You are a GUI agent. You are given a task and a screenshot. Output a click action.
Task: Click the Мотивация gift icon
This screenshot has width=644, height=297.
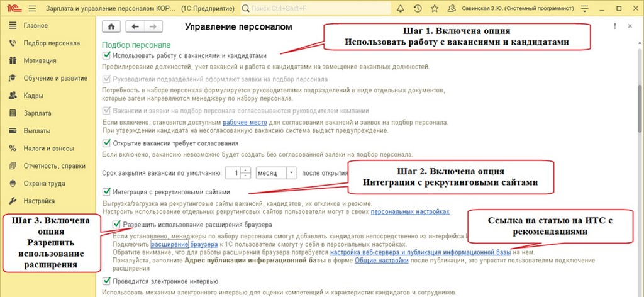click(x=13, y=60)
